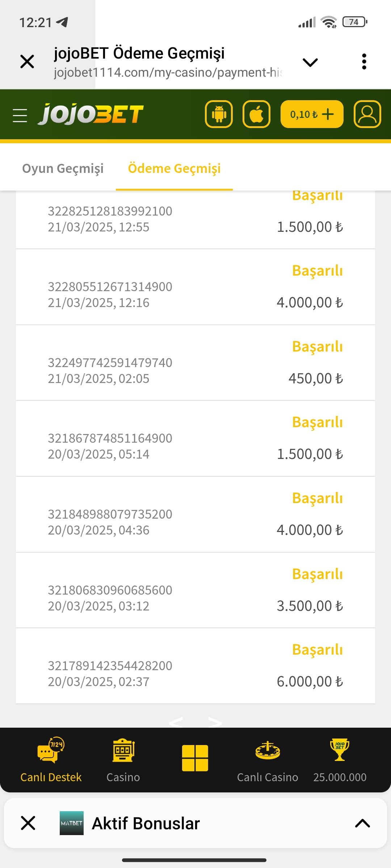
Task: Tap the 25.000.000 trophy icon
Action: pyautogui.click(x=340, y=760)
